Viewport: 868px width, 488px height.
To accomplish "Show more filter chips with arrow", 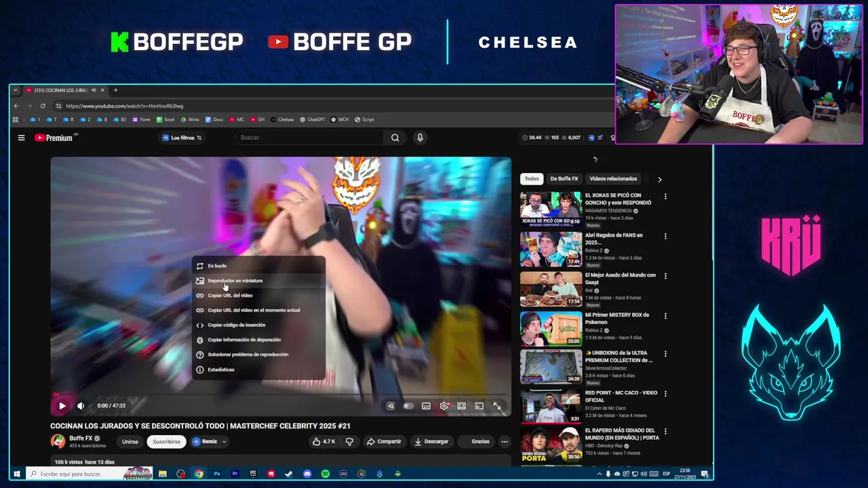I will pyautogui.click(x=659, y=180).
